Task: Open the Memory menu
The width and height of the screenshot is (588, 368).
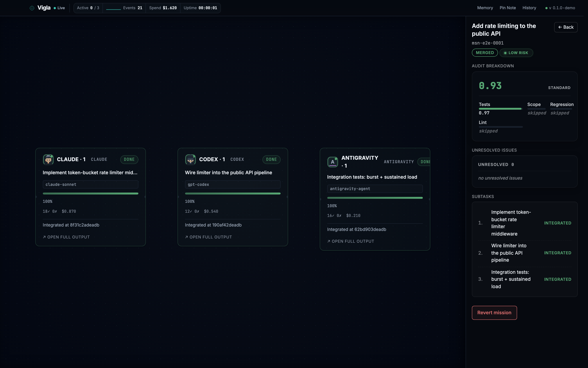Action: coord(485,8)
